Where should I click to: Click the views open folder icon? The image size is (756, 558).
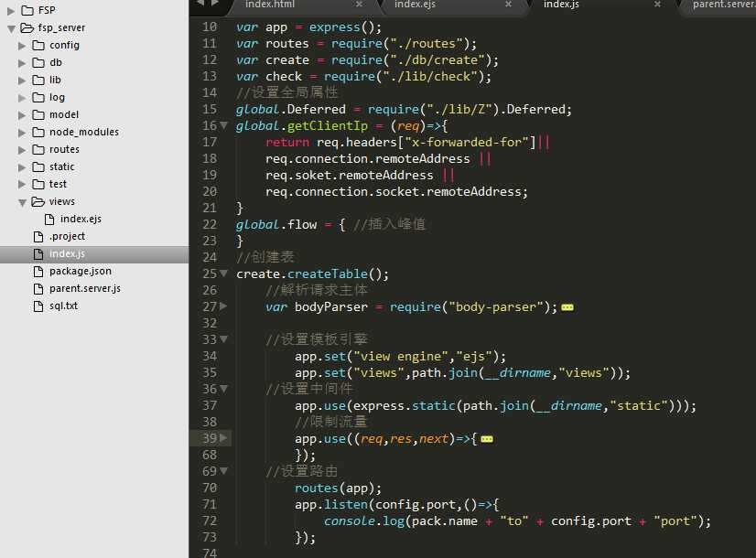click(x=38, y=201)
